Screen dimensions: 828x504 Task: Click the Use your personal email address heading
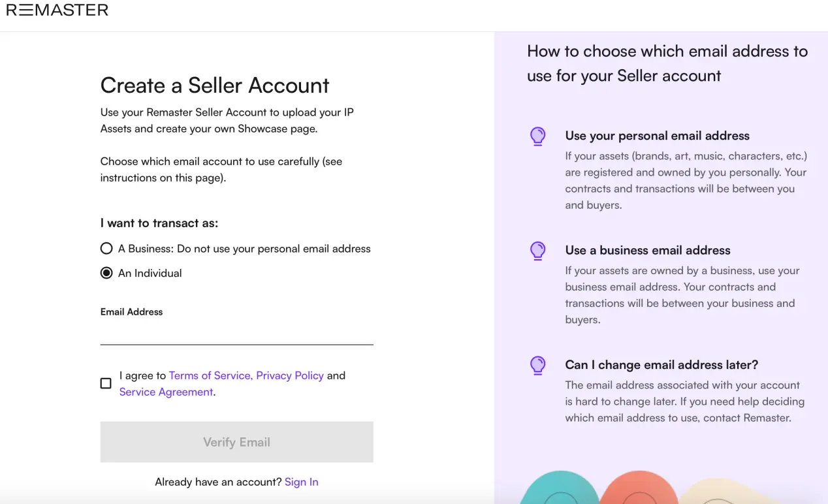658,136
